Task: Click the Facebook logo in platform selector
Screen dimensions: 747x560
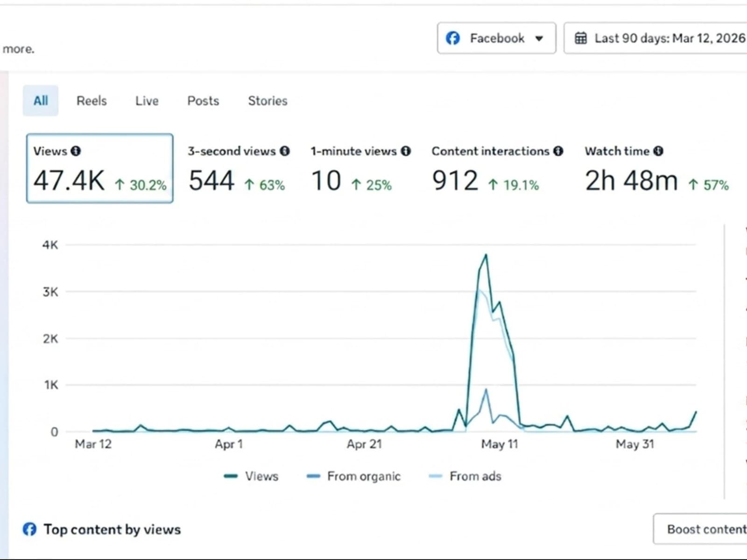Action: [x=453, y=38]
